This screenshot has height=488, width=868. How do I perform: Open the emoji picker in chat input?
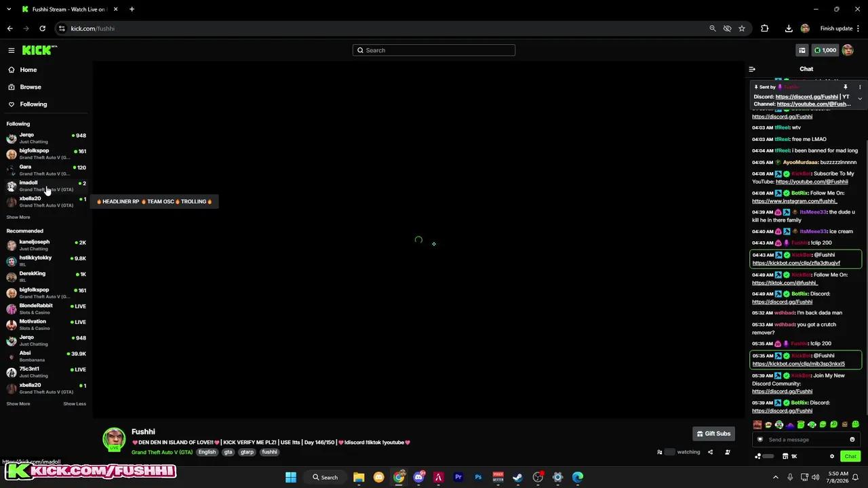[x=852, y=439]
